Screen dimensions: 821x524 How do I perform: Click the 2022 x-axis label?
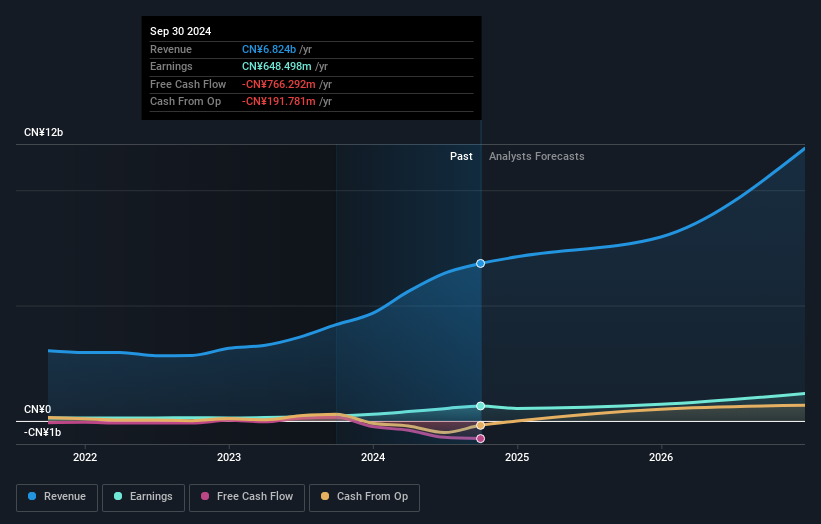tap(85, 457)
